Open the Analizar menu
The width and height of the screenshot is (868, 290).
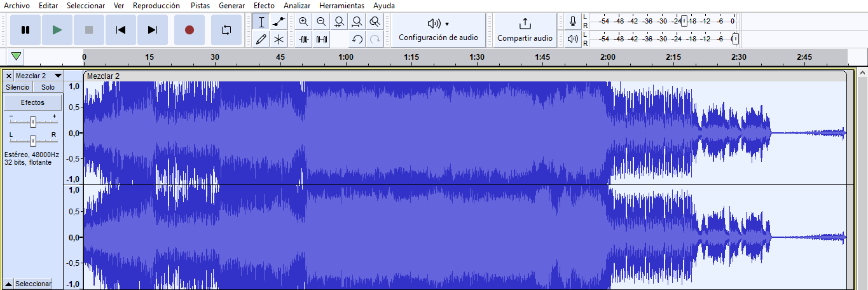click(297, 6)
